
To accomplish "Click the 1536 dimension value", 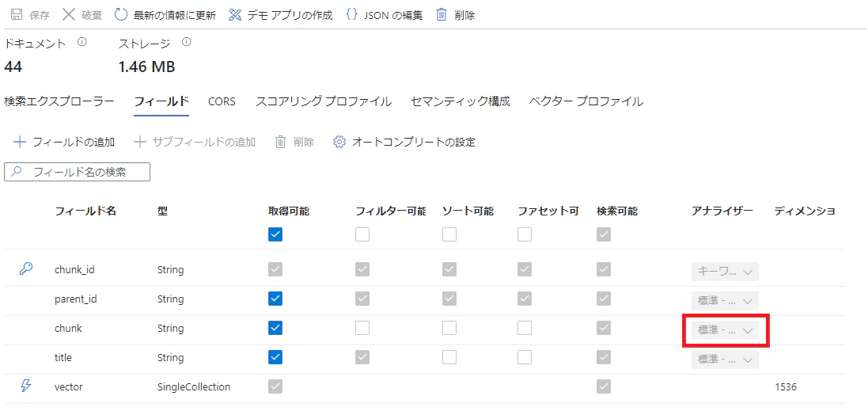I will pos(786,387).
